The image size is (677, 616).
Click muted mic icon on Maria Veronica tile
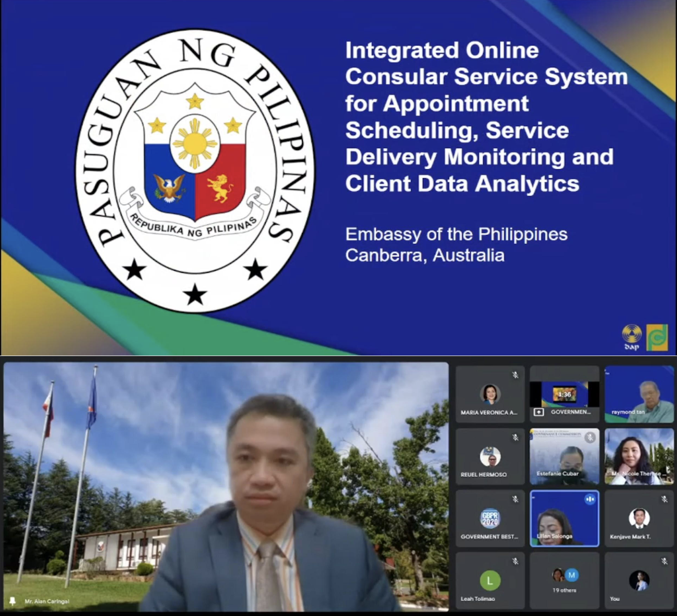pos(516,375)
